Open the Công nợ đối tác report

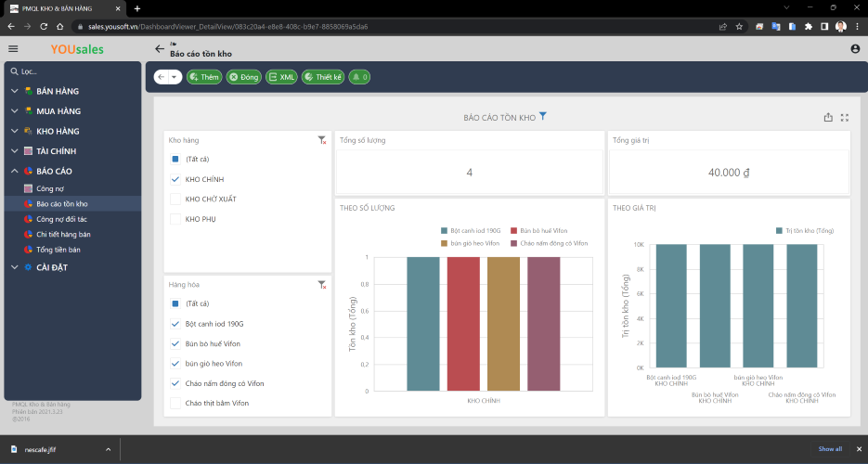(72, 219)
